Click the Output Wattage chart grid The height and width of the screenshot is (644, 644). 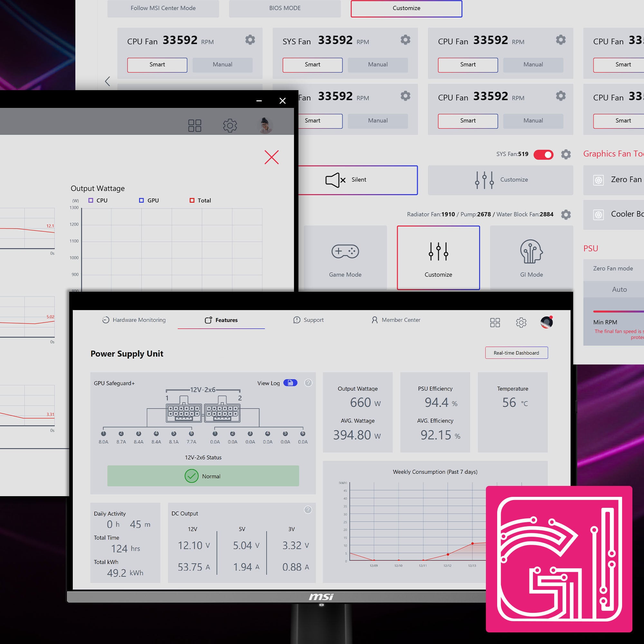(172, 250)
